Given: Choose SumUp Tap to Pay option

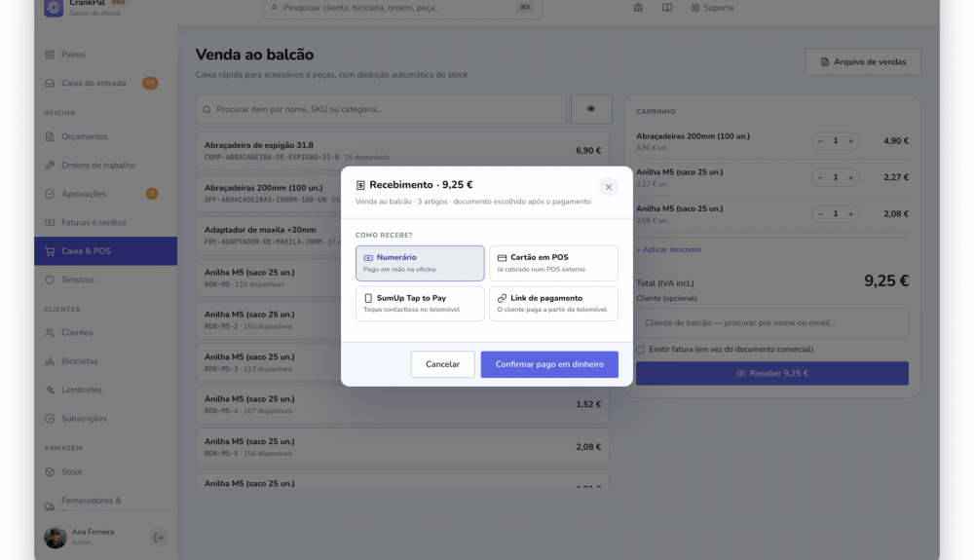Looking at the screenshot, I should [x=419, y=303].
